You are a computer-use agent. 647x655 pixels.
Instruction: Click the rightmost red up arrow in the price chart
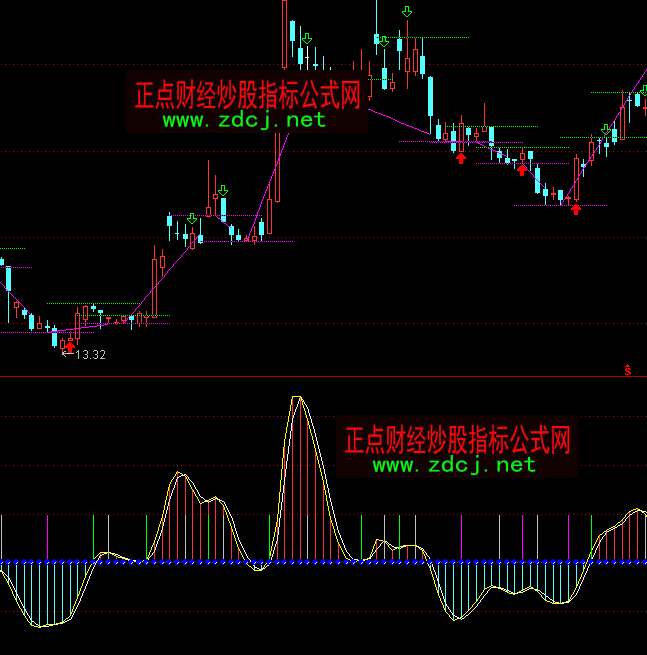click(x=576, y=209)
